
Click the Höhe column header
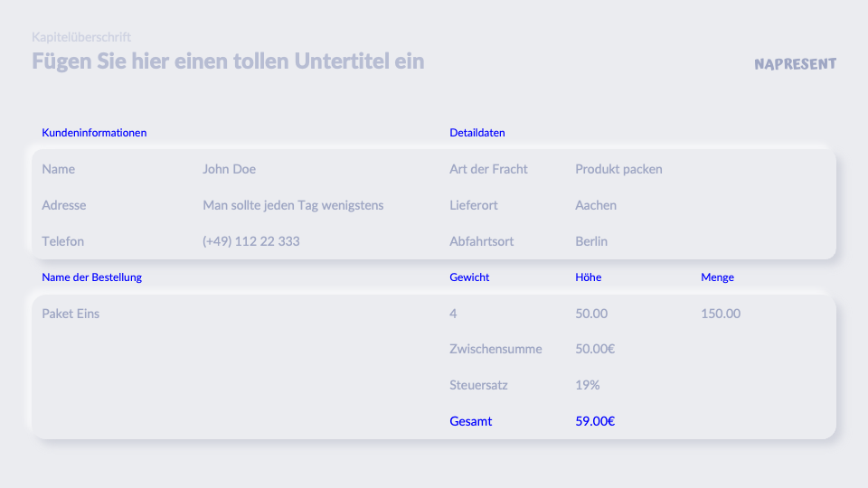coord(588,277)
